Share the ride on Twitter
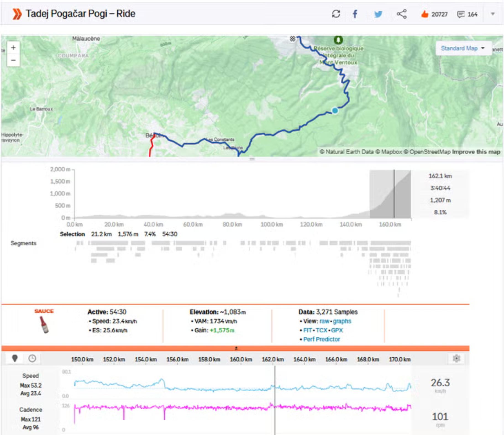Image resolution: width=504 pixels, height=435 pixels. pos(378,14)
